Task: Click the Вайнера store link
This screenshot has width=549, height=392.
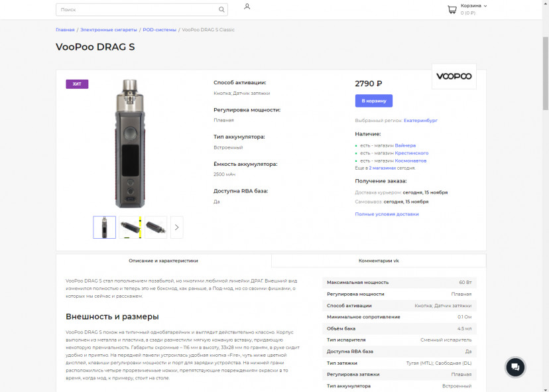Action: click(405, 145)
